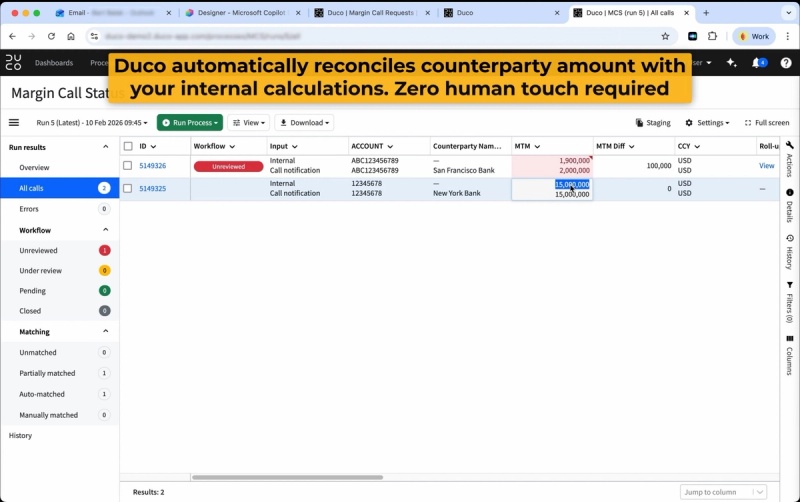Viewport: 800px width, 502px height.
Task: Open the tab search chevron
Action: coord(788,13)
